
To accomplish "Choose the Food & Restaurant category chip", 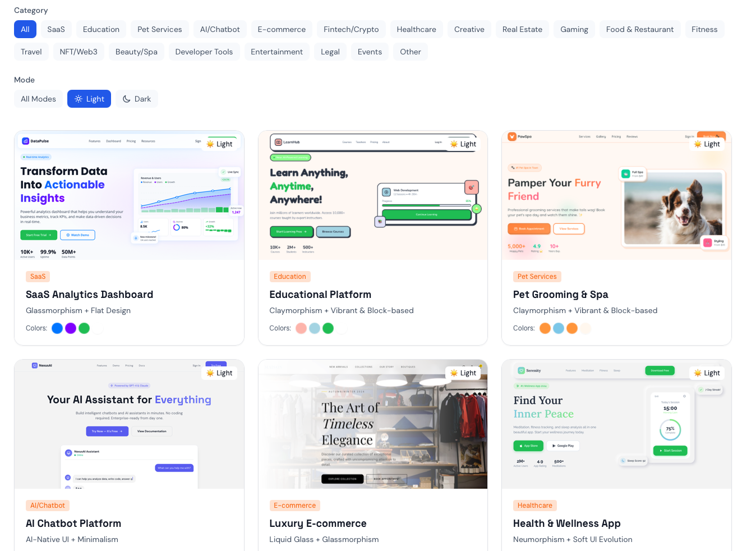I will (640, 29).
